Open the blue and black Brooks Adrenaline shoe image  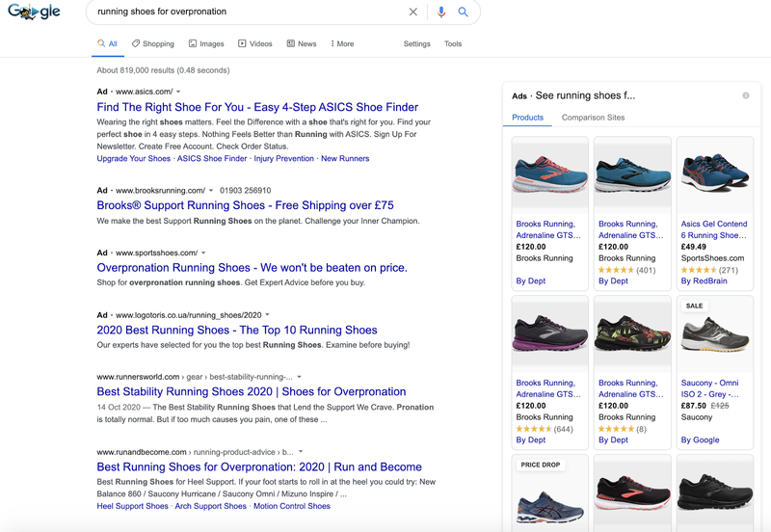pos(632,175)
